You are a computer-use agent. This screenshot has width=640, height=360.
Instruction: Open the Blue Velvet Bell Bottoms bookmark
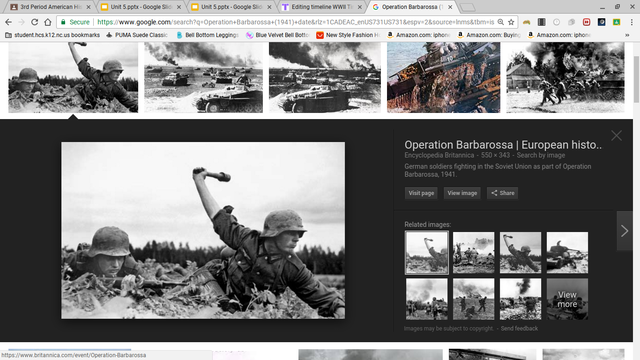pyautogui.click(x=278, y=35)
